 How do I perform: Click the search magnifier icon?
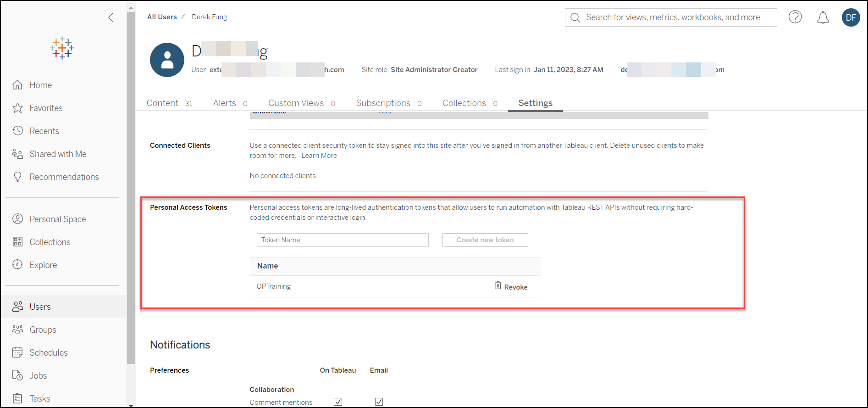tap(575, 17)
